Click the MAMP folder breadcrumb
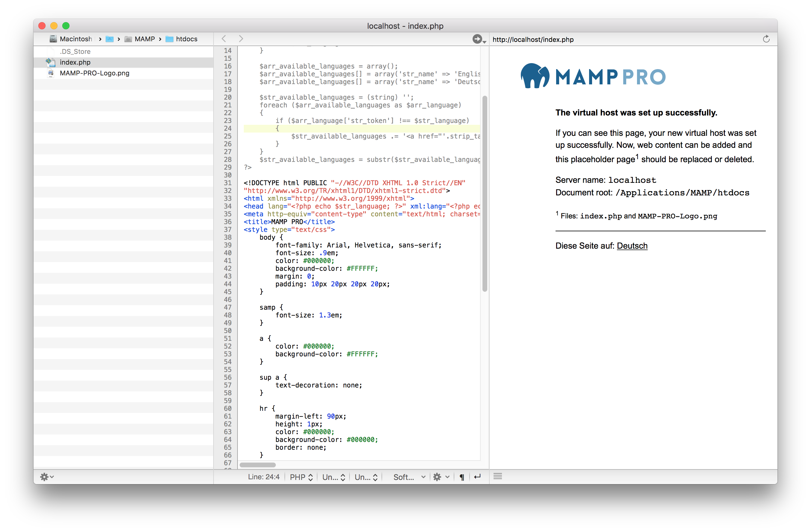The width and height of the screenshot is (811, 532). click(140, 39)
